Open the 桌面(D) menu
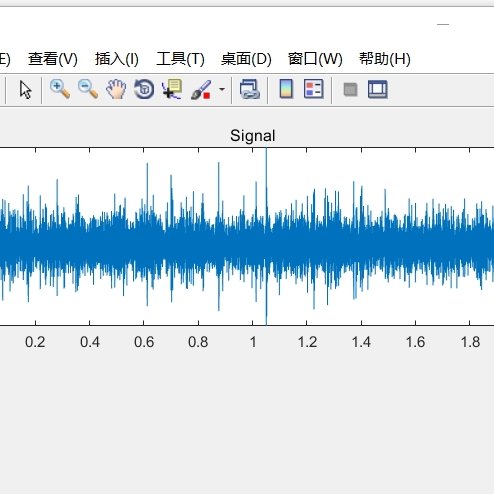Image resolution: width=494 pixels, height=494 pixels. pyautogui.click(x=246, y=59)
